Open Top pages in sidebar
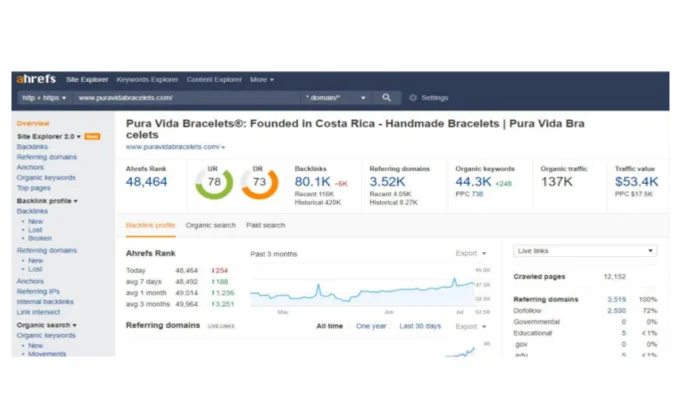Viewport: 680px width, 409px height. (x=33, y=188)
